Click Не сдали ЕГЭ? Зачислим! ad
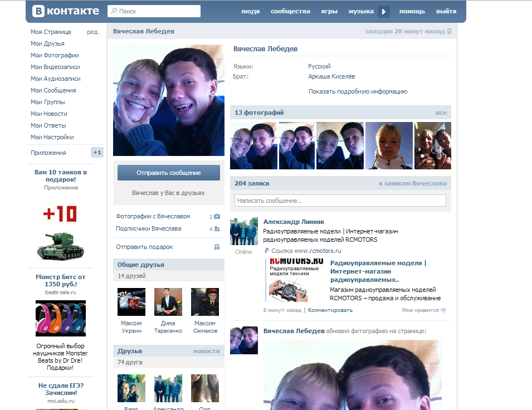This screenshot has height=410, width=532. [61, 389]
